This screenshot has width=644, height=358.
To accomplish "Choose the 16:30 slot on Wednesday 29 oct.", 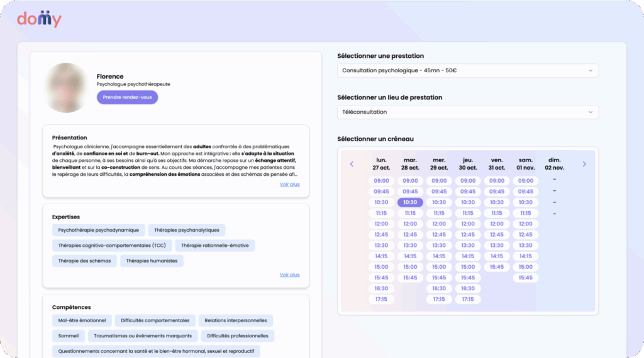I will (x=439, y=288).
